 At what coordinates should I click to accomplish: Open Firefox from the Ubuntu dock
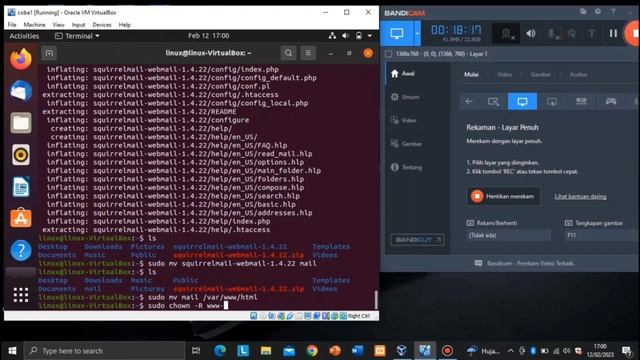pyautogui.click(x=21, y=60)
